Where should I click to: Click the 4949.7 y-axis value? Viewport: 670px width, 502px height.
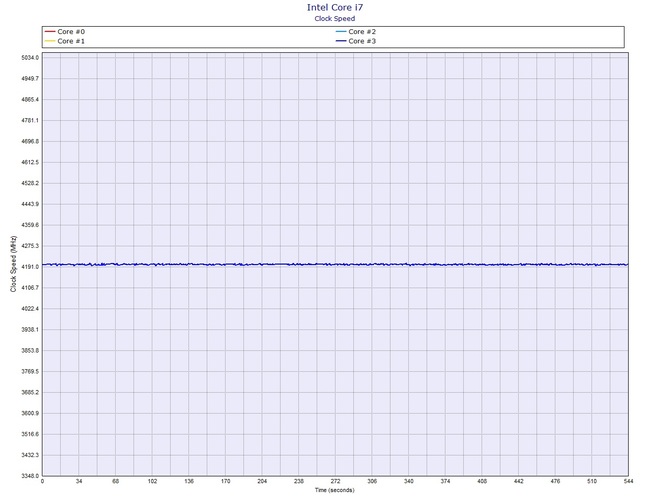click(30, 79)
